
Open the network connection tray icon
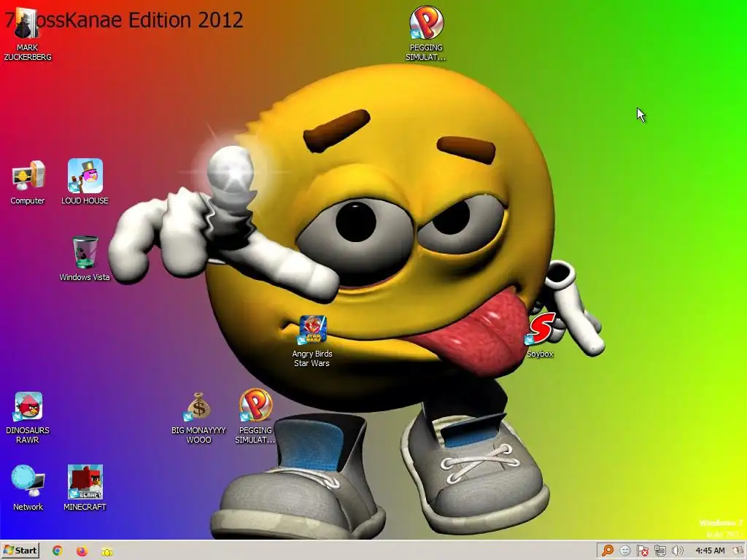(659, 551)
